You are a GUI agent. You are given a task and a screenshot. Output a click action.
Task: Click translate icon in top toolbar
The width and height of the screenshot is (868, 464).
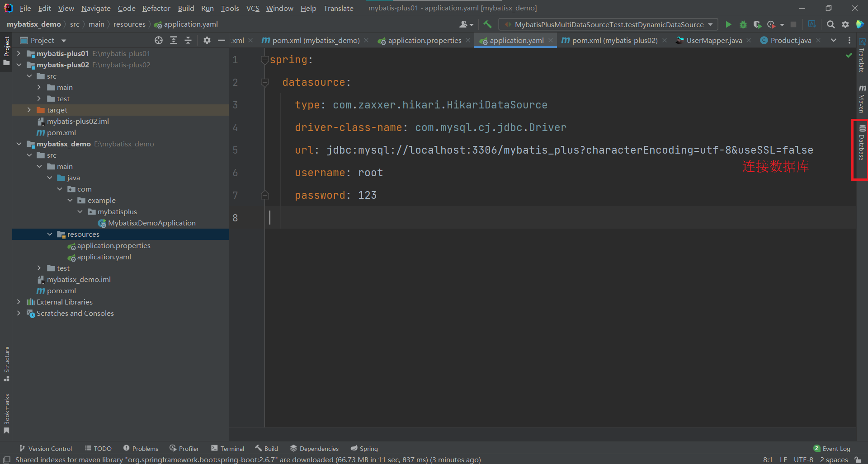coord(811,24)
